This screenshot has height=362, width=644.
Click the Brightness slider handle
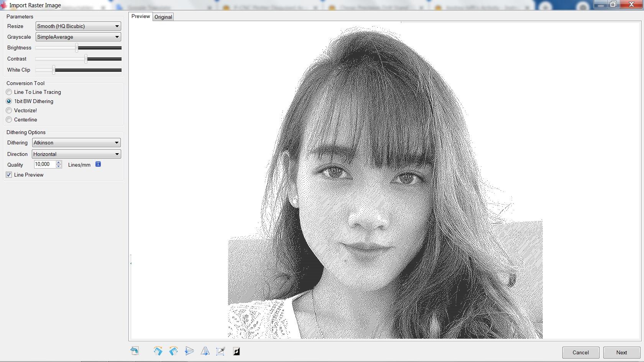point(77,48)
